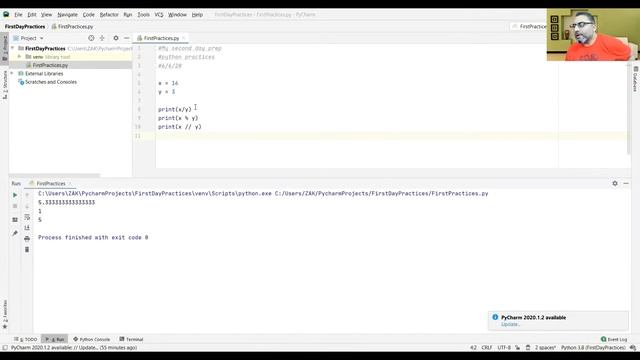640x360 pixels.
Task: Click the up arrow in Run console toolbar
Action: [x=27, y=195]
